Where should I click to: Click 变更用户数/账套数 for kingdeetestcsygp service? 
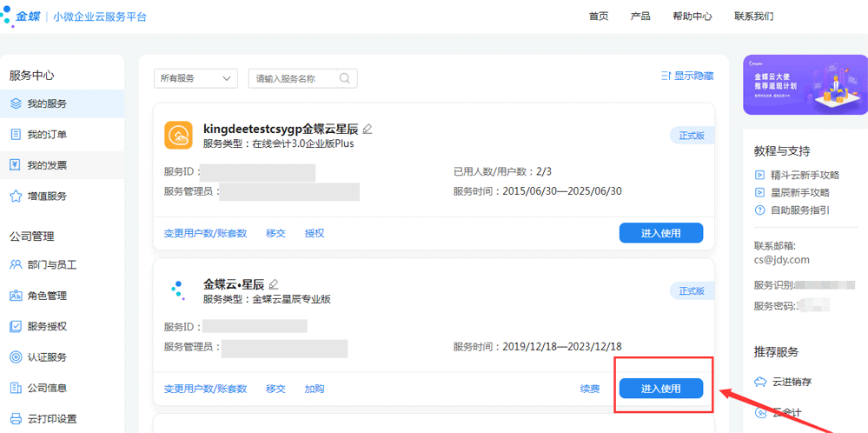coord(205,233)
